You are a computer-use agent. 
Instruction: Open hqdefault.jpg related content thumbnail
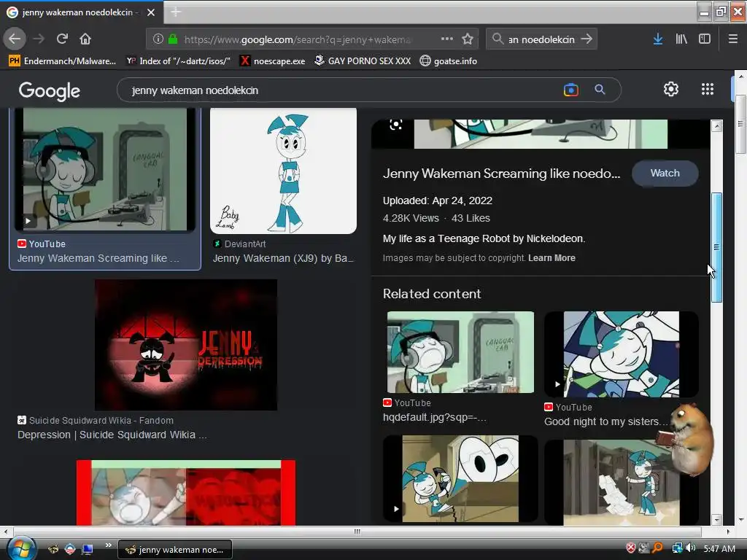click(x=460, y=352)
